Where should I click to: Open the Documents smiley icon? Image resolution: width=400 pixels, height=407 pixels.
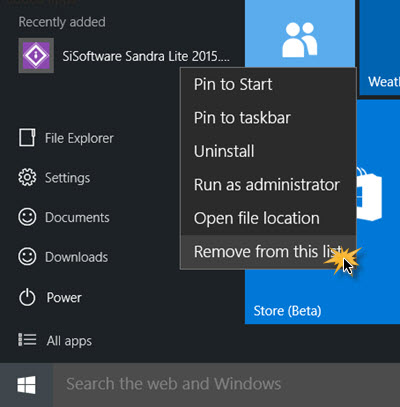coord(27,217)
